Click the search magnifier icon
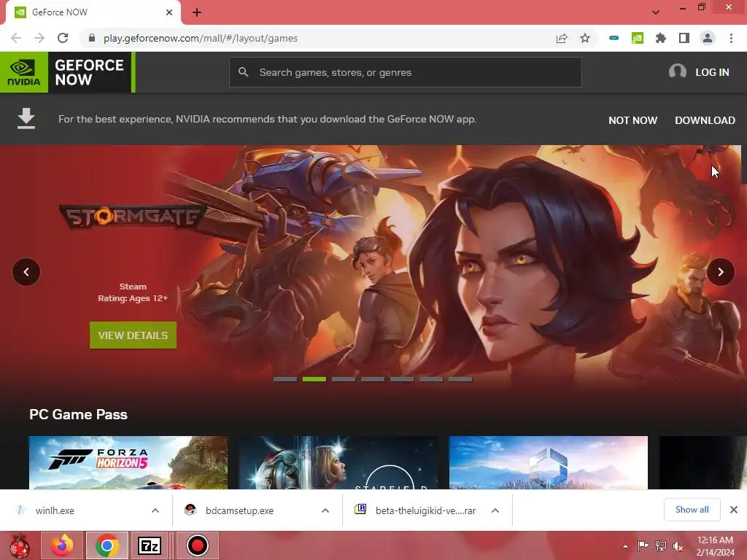Image resolution: width=747 pixels, height=560 pixels. coord(244,72)
